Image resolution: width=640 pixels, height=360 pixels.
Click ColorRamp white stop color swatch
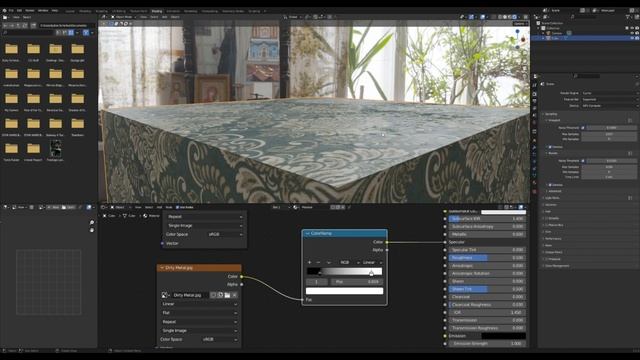[x=344, y=291]
